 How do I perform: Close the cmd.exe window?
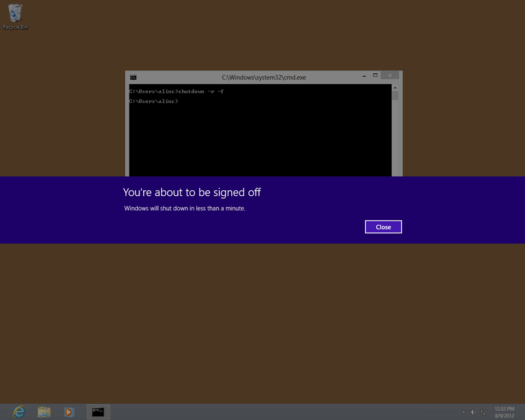(x=390, y=75)
